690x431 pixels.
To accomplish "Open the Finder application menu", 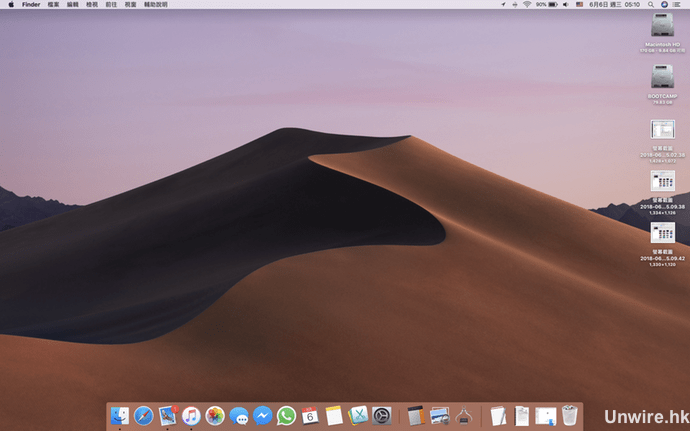I will coord(31,4).
